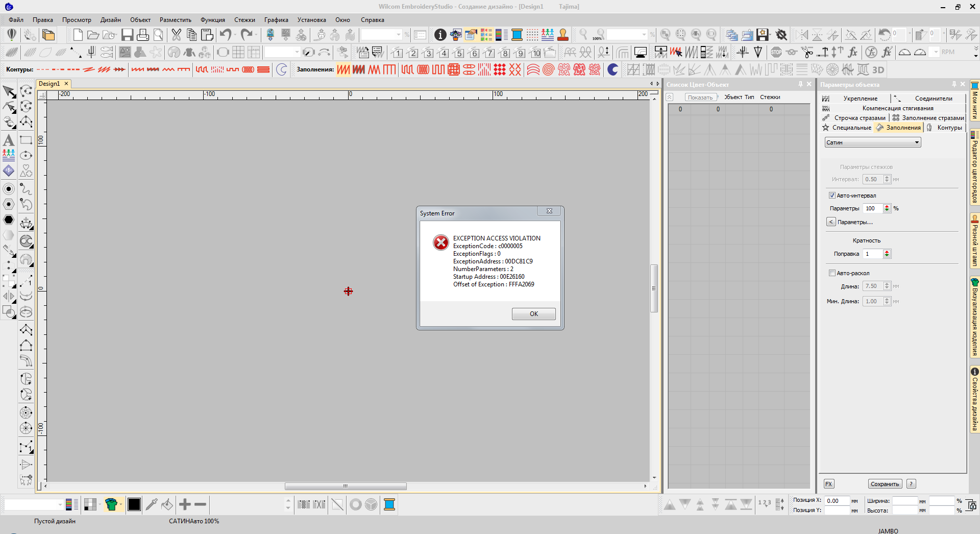This screenshot has height=534, width=980.
Task: Switch to the Контуры tab
Action: click(x=949, y=128)
